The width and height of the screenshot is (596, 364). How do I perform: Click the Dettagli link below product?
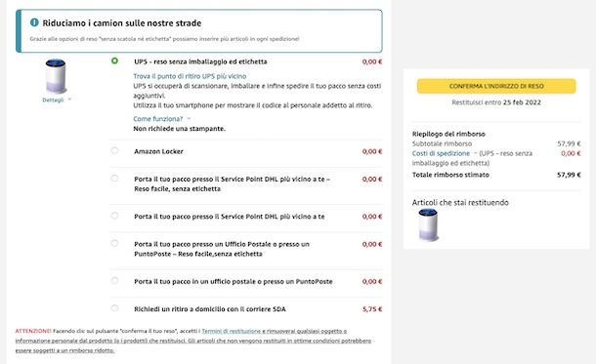(x=53, y=100)
